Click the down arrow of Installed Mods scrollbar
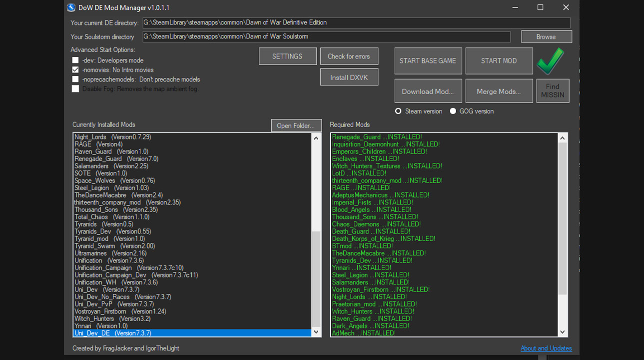Viewport: 644px width, 360px height. 316,332
